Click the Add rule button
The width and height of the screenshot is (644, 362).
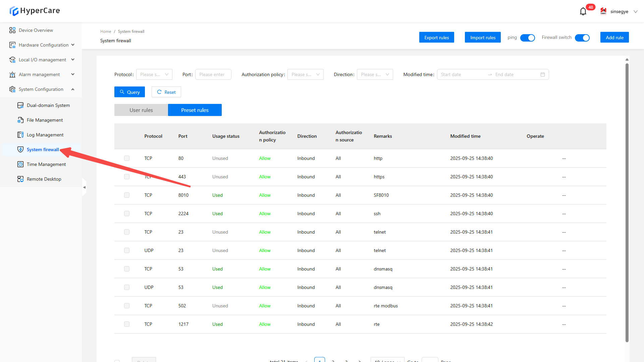tap(614, 38)
